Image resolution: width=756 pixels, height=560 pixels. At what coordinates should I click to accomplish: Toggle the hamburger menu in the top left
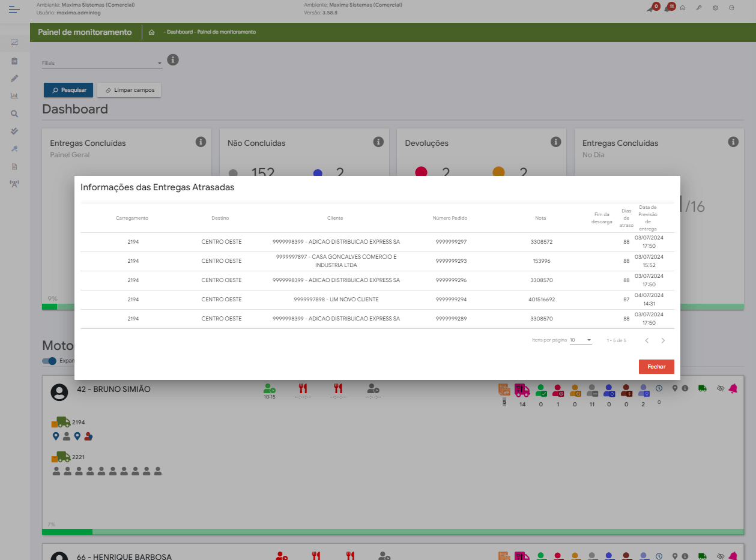(14, 10)
